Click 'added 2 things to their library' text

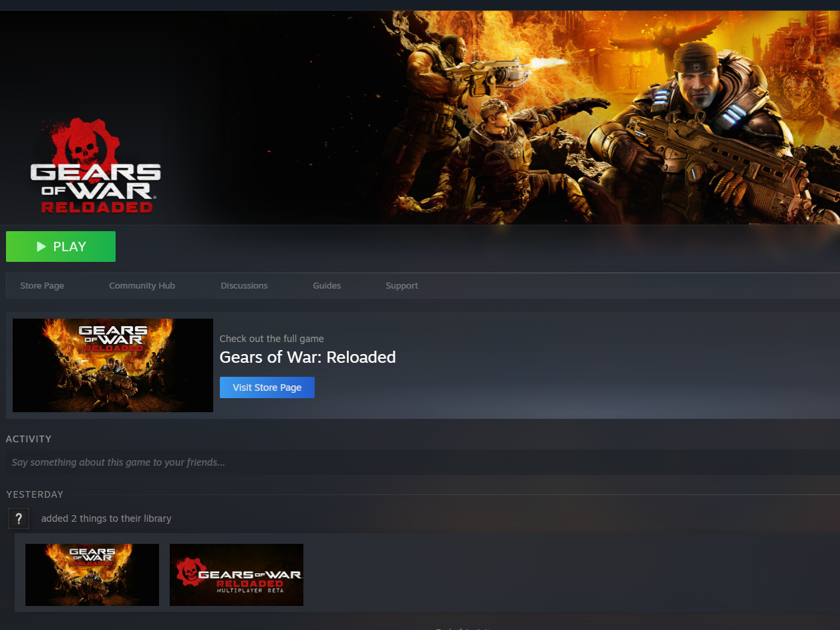click(106, 518)
